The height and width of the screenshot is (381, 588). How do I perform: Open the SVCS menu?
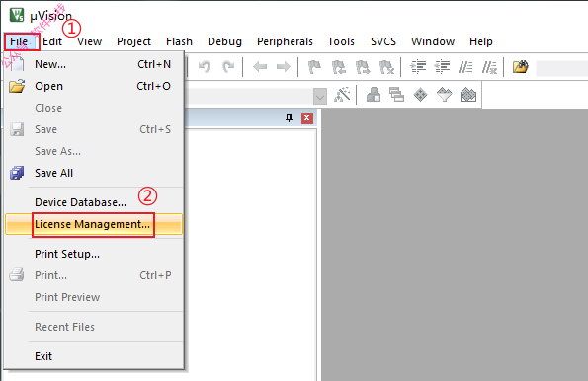pyautogui.click(x=383, y=41)
